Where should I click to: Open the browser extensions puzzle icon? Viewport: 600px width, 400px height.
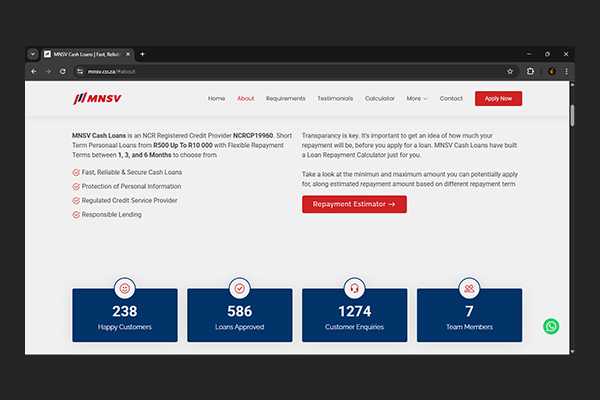[x=530, y=71]
